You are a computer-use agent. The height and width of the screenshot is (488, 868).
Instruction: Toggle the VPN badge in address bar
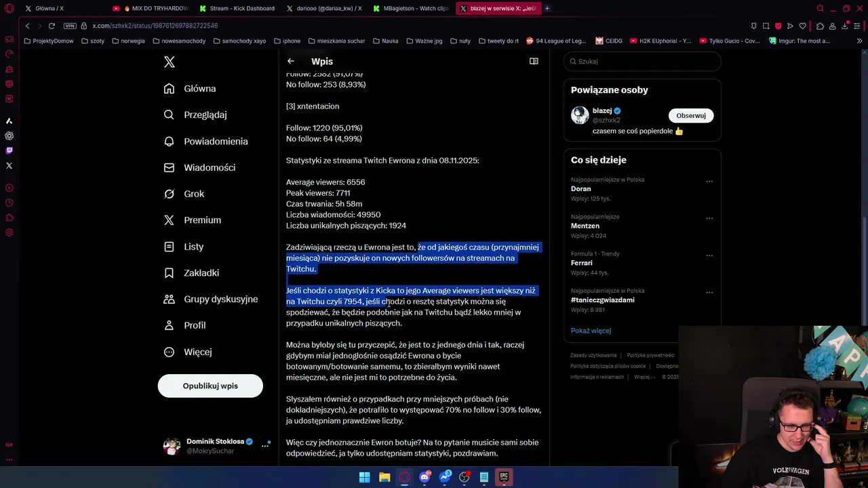point(70,26)
